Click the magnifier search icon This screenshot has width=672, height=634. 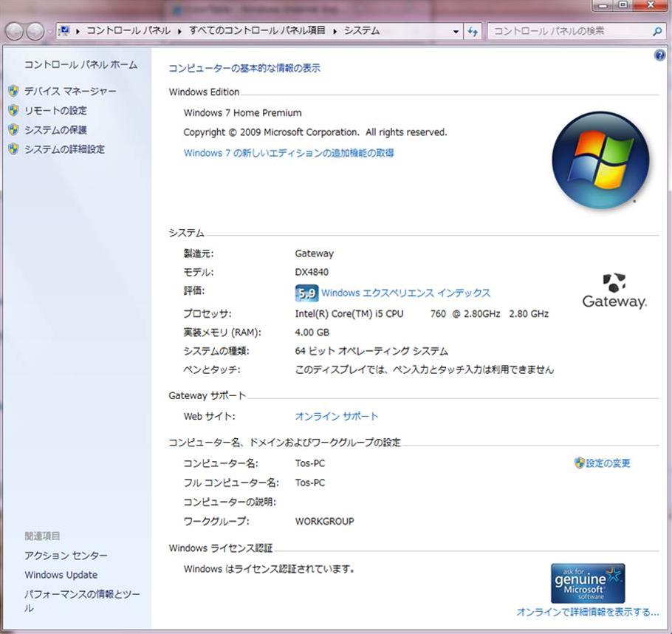(x=657, y=31)
